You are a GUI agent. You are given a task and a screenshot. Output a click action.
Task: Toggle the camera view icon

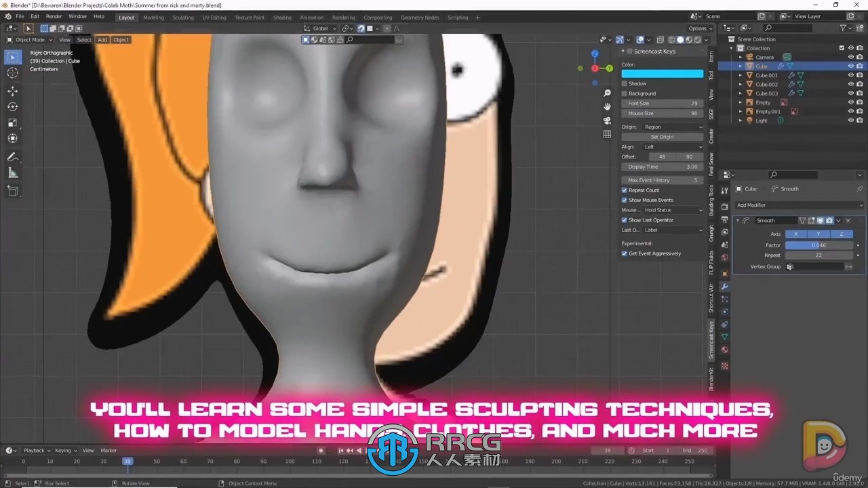pos(607,121)
